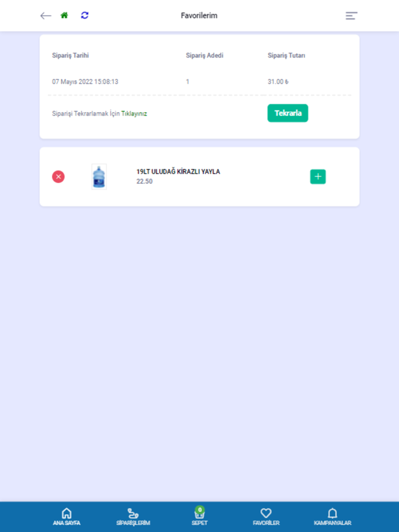Select the Sipariş Tarihi column header
Screen dimensions: 399x532
point(70,55)
